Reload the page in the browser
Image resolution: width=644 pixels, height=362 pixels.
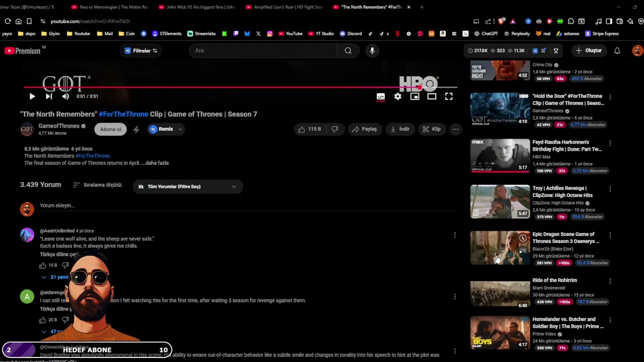8,21
